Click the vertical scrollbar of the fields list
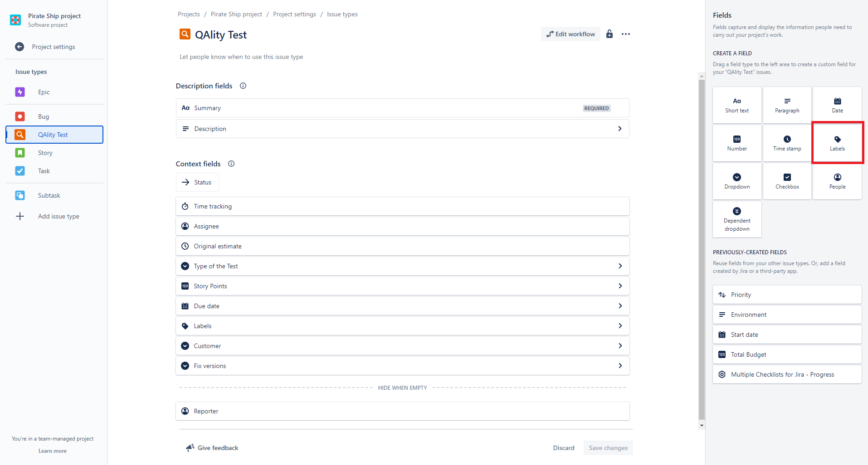This screenshot has width=868, height=465. (x=702, y=250)
